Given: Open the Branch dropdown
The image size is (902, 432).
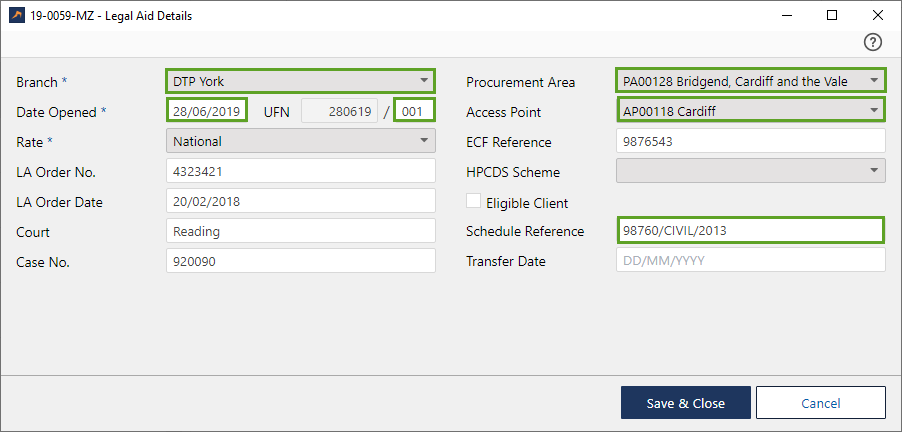Looking at the screenshot, I should click(x=300, y=81).
